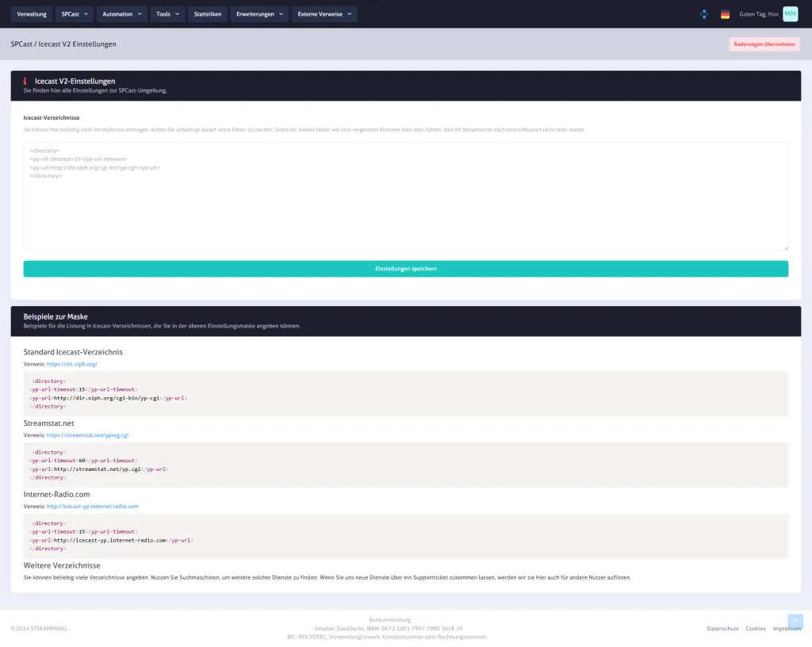Visit the icecast-yp.internet-radio.com link
Viewport: 812px width, 647px height.
point(92,506)
